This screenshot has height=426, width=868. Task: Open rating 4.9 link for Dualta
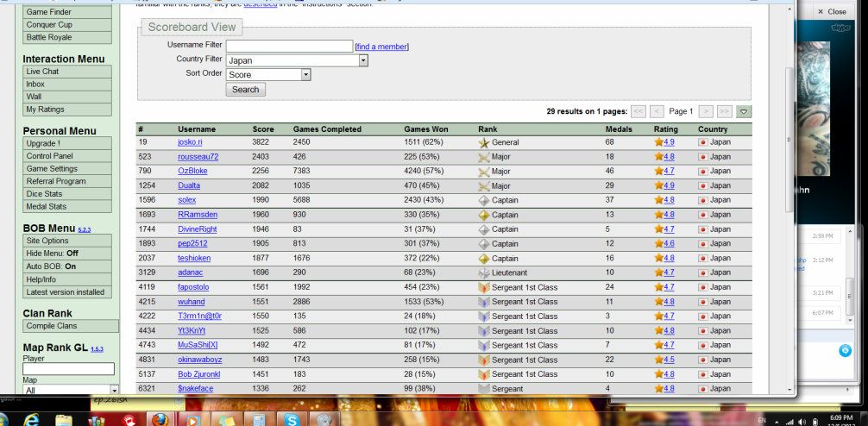click(x=669, y=185)
